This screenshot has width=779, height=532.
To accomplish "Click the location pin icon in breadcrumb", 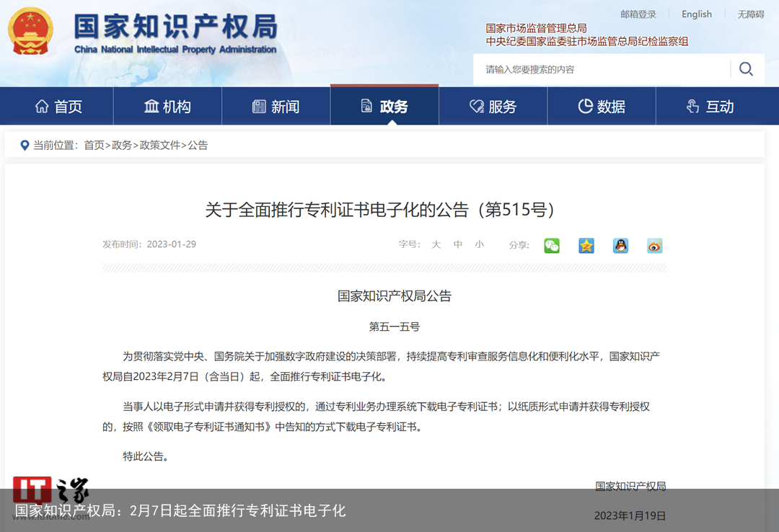I will 25,146.
